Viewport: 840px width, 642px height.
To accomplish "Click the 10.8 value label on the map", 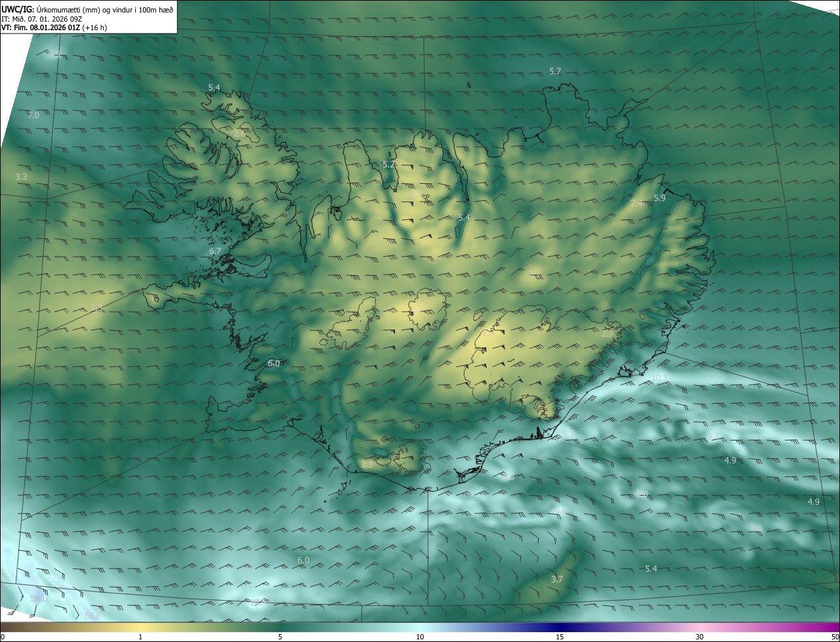I will 92,616.
